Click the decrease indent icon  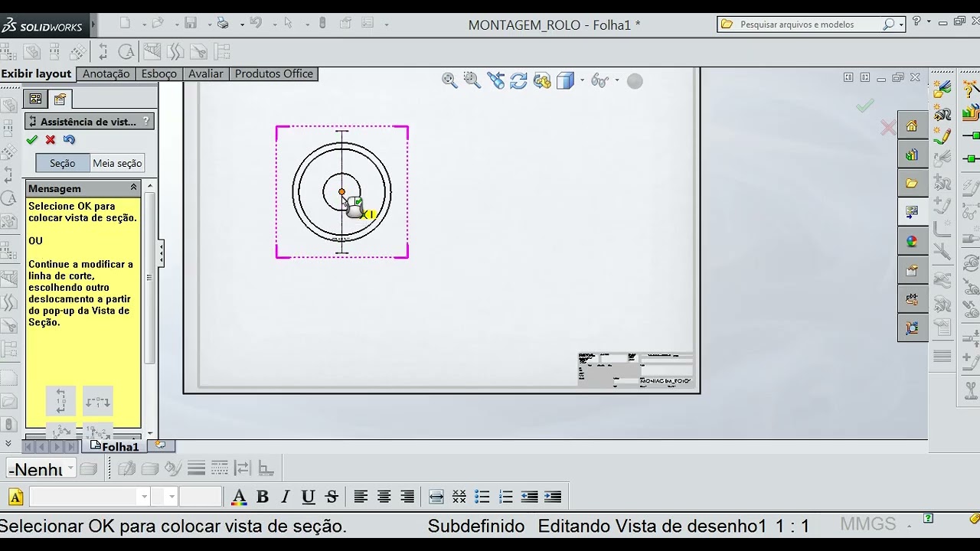tap(529, 497)
